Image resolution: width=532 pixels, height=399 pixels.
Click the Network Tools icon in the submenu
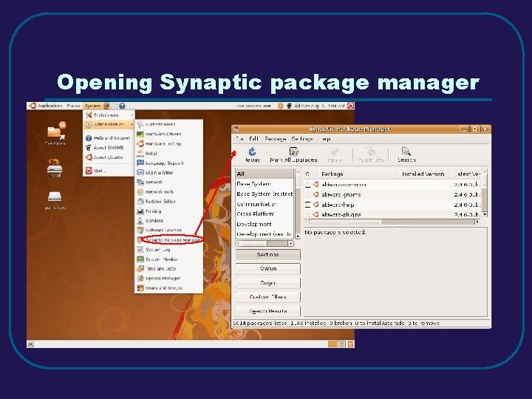click(140, 191)
